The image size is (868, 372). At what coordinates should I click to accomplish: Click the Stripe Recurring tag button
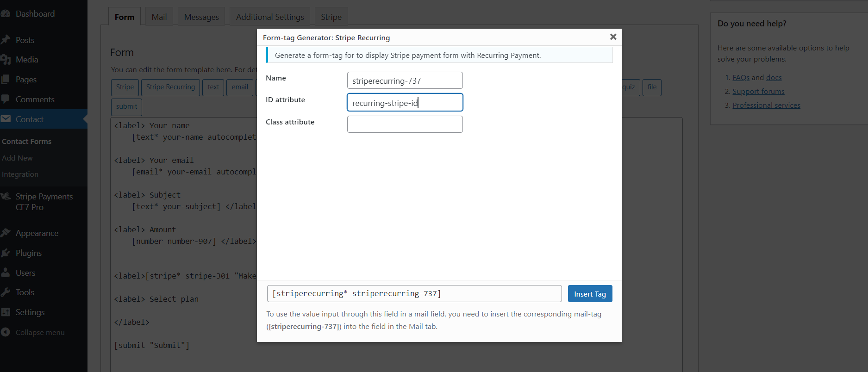[x=170, y=87]
